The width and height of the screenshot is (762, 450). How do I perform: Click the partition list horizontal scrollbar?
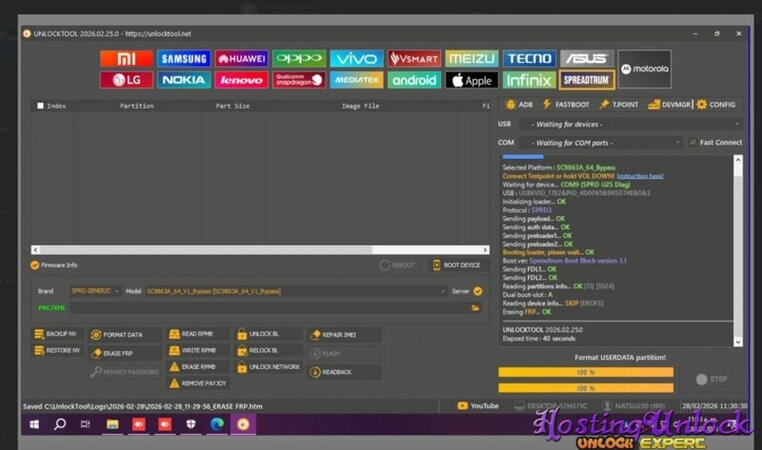tap(260, 249)
